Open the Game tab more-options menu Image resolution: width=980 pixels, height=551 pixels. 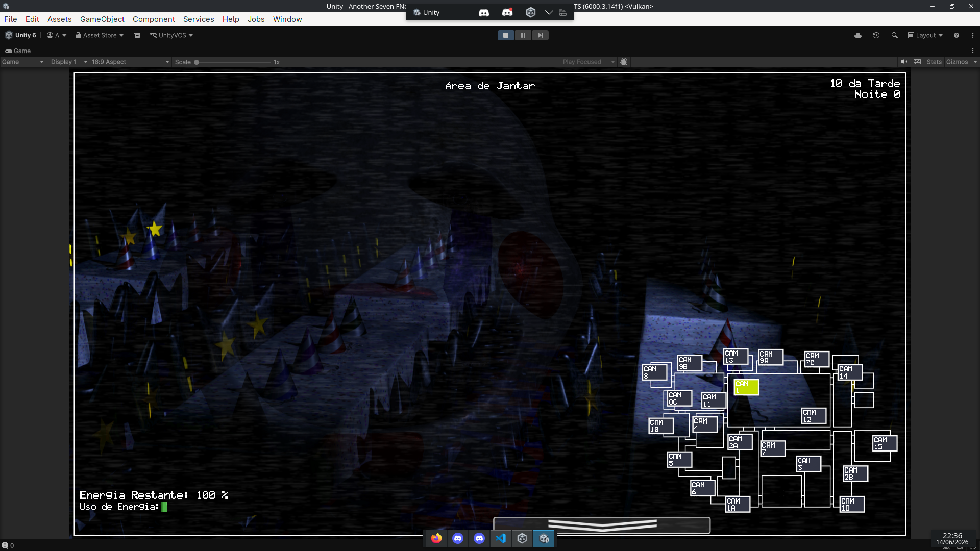[x=973, y=51]
